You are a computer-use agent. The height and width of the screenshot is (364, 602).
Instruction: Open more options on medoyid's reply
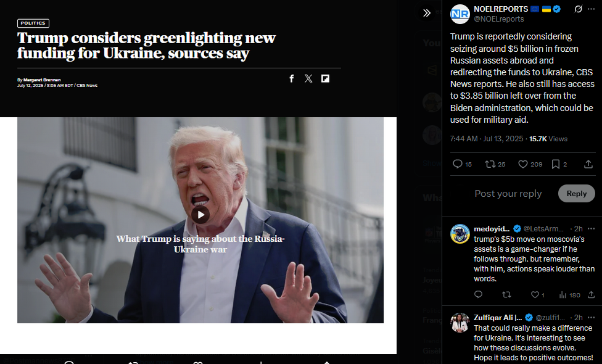pyautogui.click(x=591, y=229)
